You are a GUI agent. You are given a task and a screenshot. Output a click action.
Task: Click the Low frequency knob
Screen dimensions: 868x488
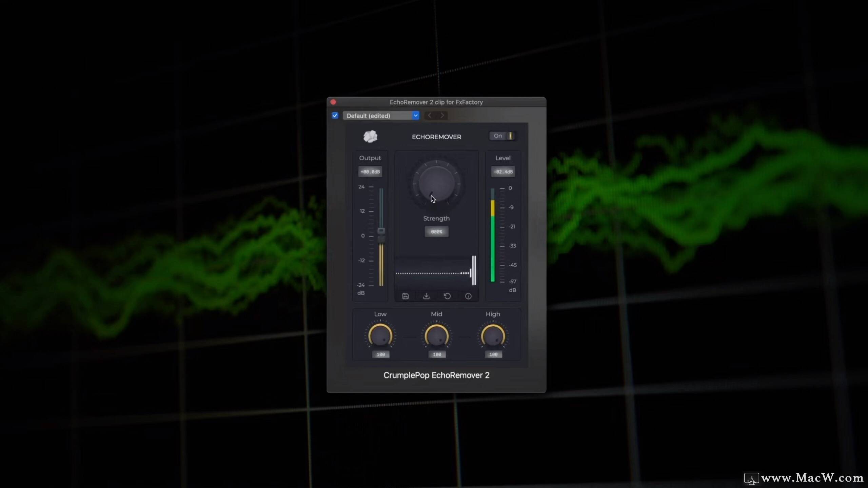click(x=380, y=336)
